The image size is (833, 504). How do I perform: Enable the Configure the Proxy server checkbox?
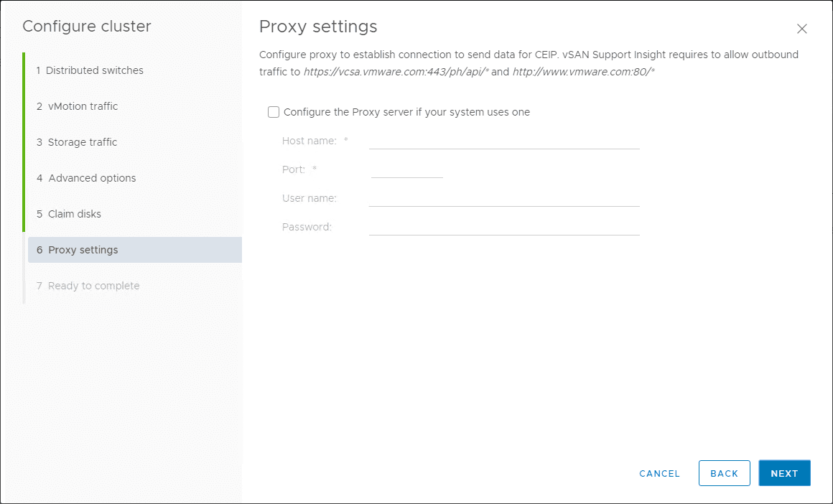coord(274,112)
